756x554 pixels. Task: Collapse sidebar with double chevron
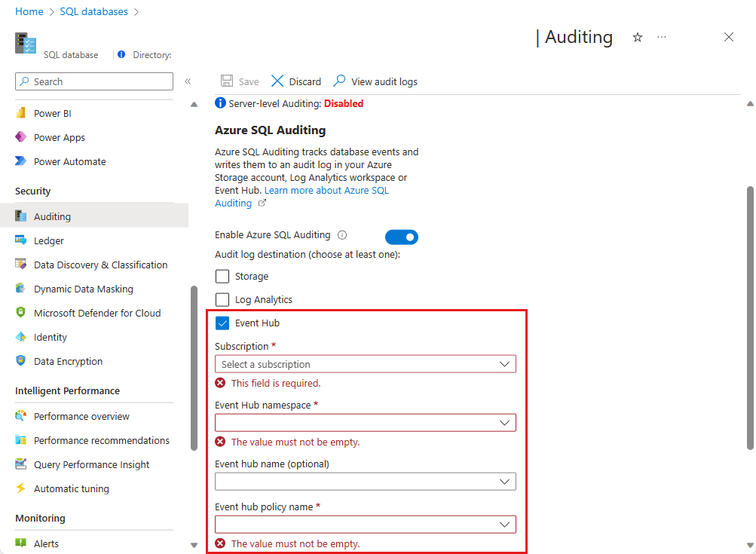coord(188,81)
